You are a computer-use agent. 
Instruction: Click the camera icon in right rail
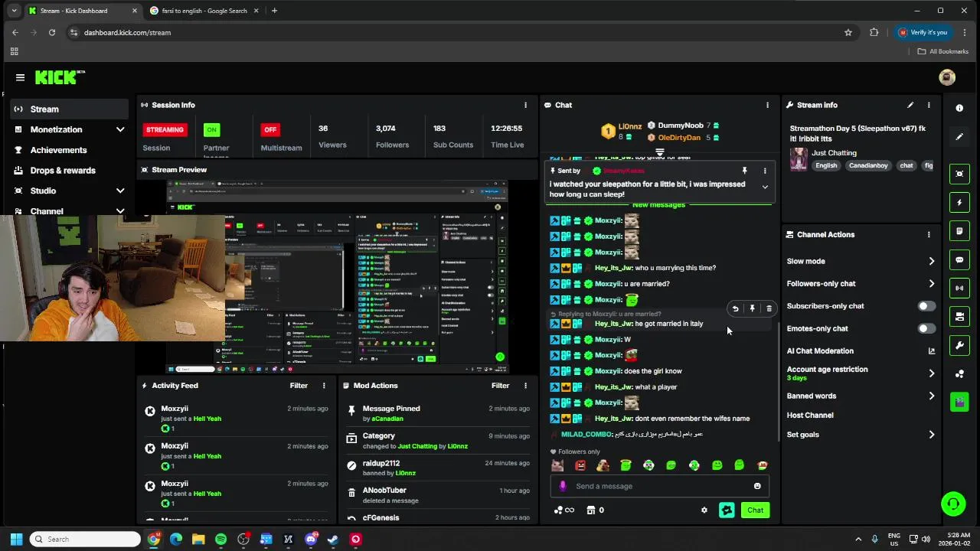959,316
